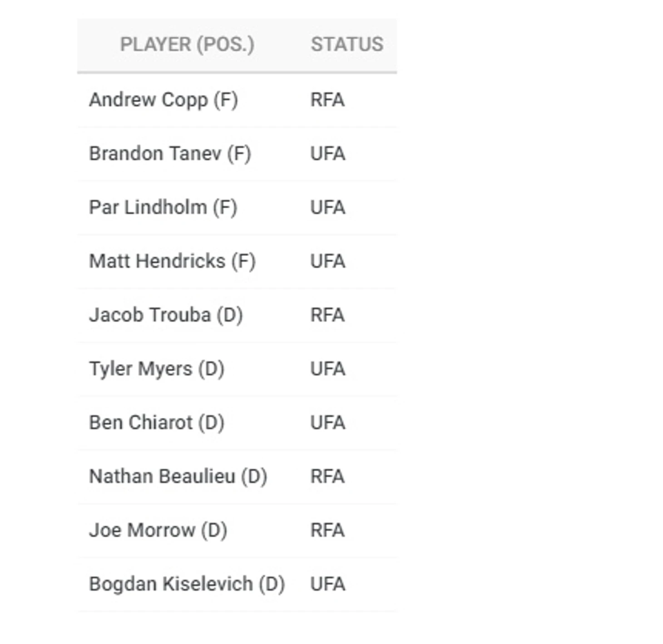Select Nathan Beaulieu (D) row

[x=237, y=477]
